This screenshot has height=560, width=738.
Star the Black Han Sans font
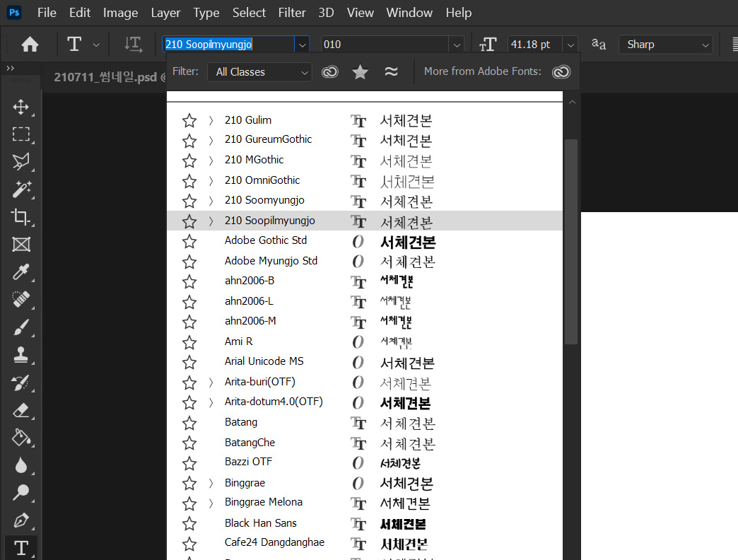(x=189, y=524)
